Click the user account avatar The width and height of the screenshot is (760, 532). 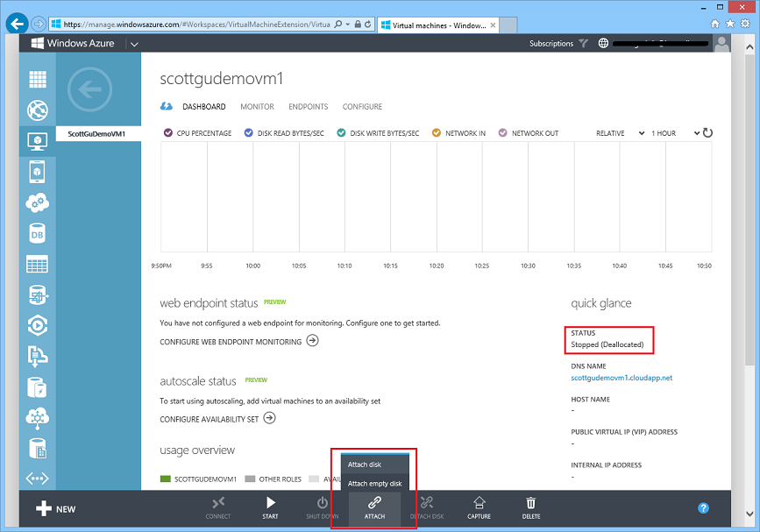coord(721,44)
